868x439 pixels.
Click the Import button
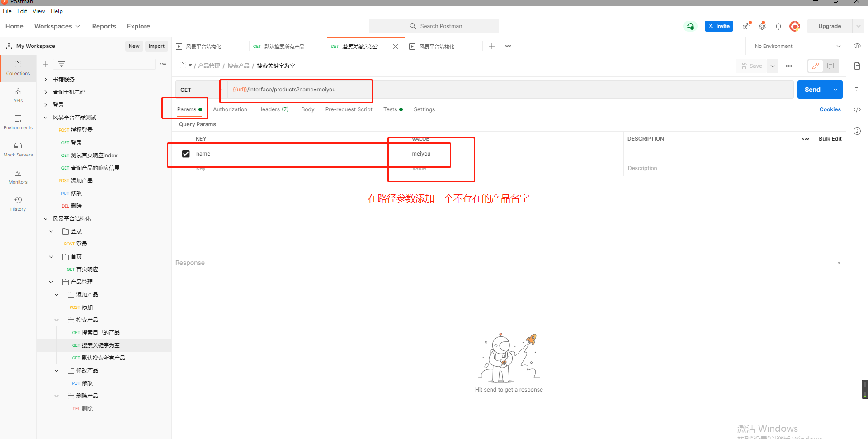156,46
